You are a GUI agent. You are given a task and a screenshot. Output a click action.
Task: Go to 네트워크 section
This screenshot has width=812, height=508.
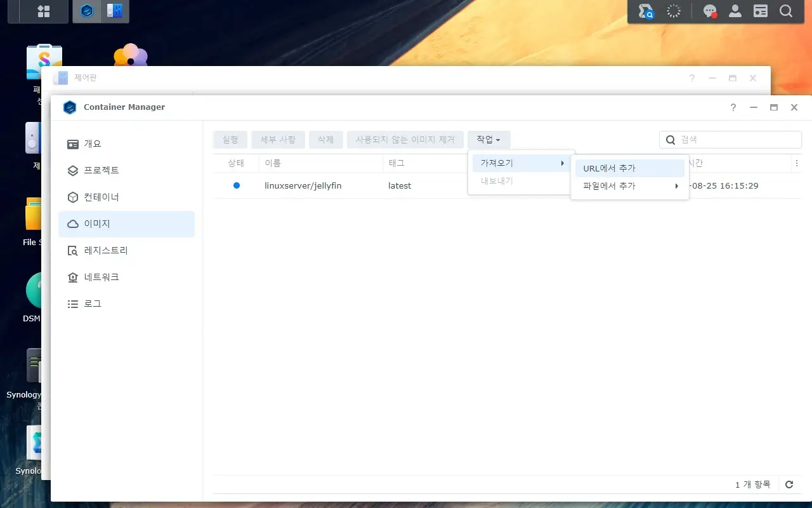126,277
